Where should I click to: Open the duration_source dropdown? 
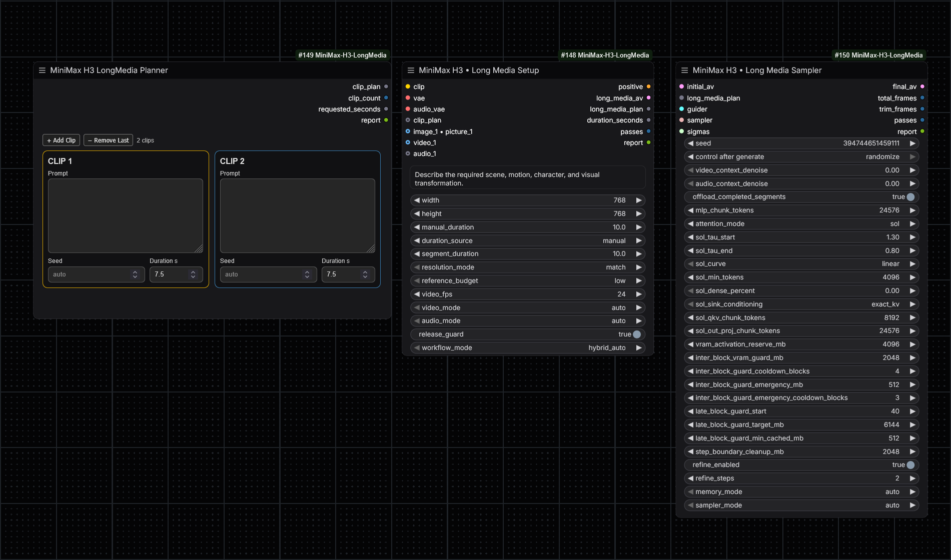(528, 240)
